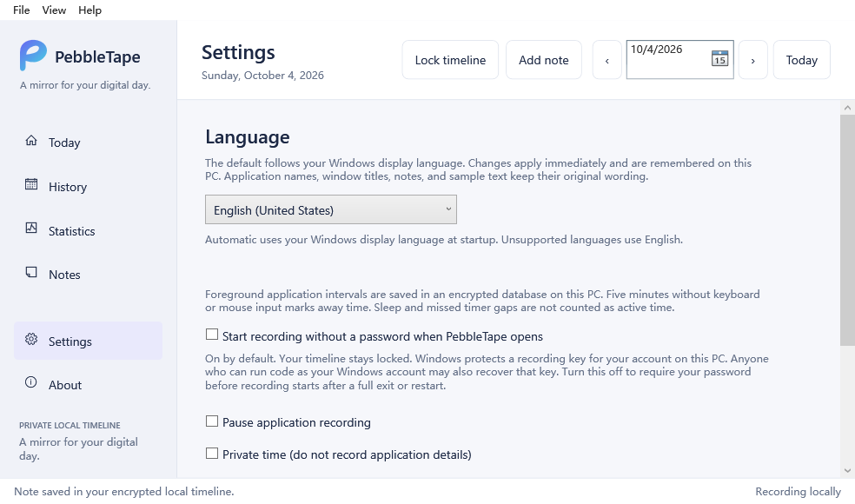Click the Notes page icon in sidebar
This screenshot has height=504, width=855.
pos(31,272)
